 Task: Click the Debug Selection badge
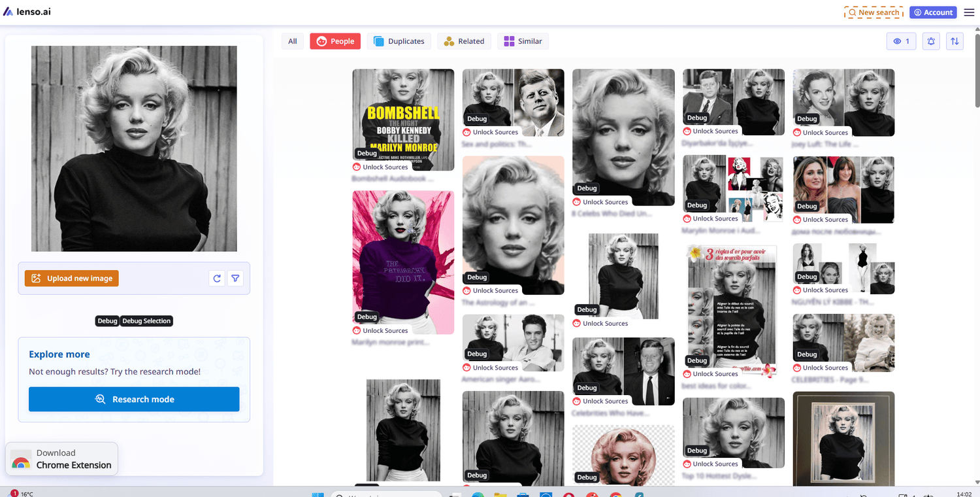coord(146,320)
